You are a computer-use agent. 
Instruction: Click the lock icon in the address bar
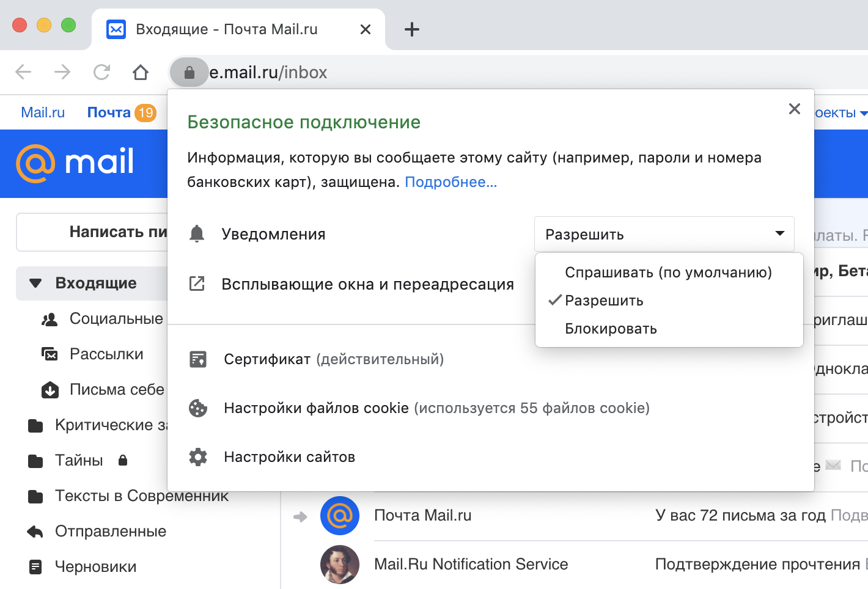click(x=189, y=72)
